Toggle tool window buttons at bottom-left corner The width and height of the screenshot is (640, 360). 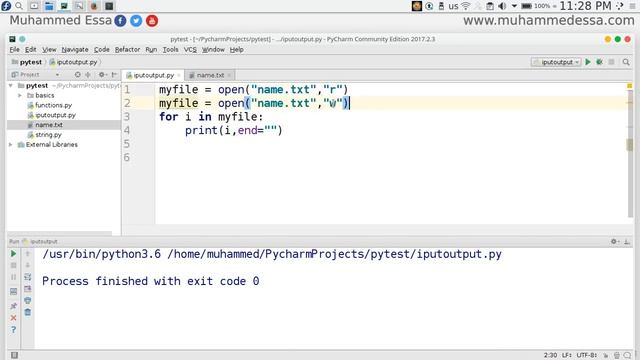[14, 355]
